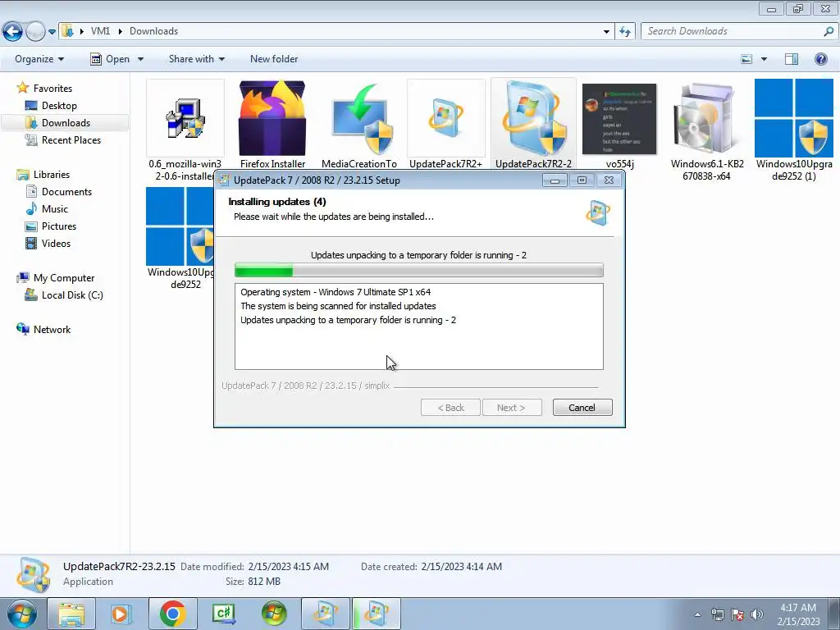The image size is (840, 630).
Task: Open the Share with menu
Action: point(197,59)
